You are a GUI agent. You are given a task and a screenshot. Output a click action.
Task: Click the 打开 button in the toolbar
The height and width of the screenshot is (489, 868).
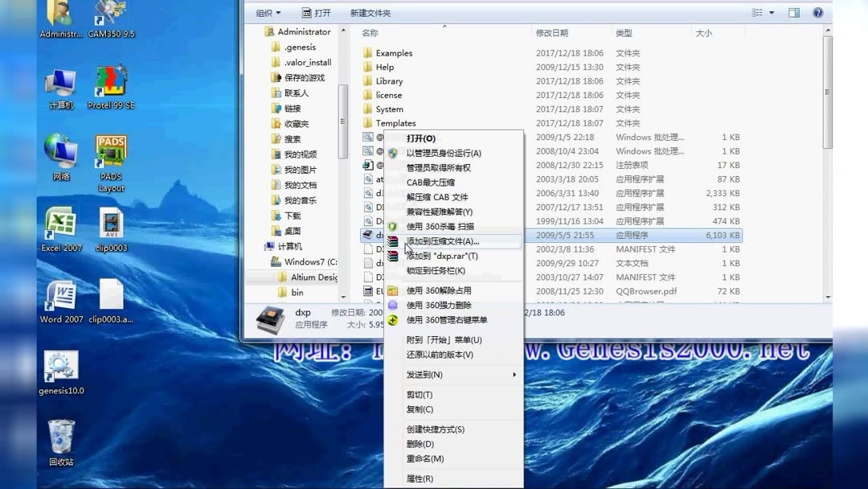point(318,12)
